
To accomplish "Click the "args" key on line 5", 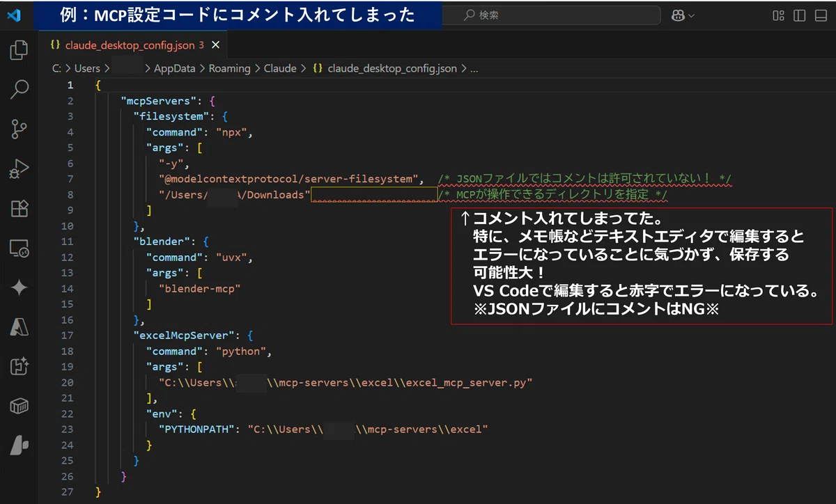I will pyautogui.click(x=165, y=148).
